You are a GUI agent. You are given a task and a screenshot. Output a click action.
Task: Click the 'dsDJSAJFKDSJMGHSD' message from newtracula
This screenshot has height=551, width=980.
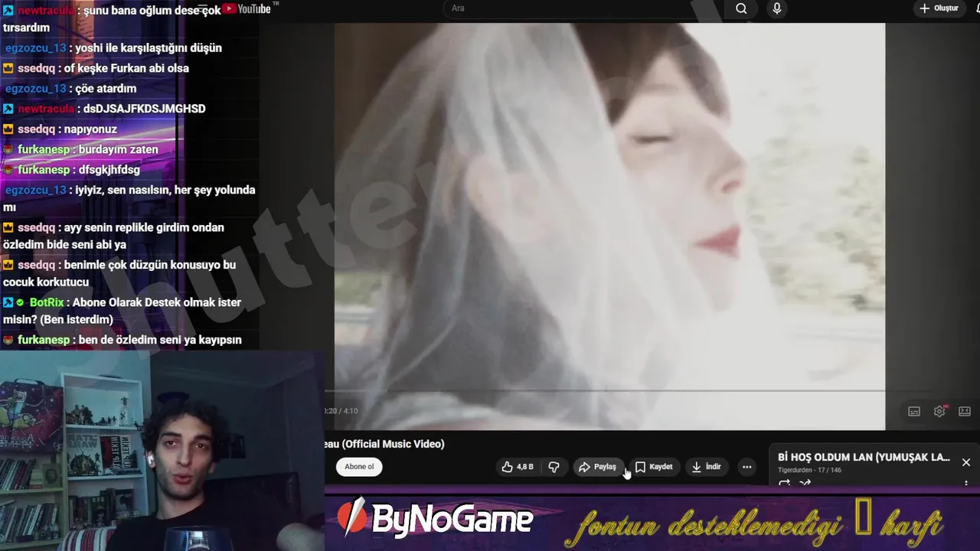[145, 109]
